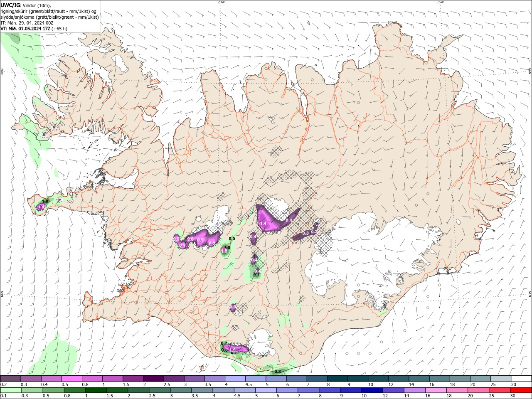Image resolution: width=532 pixels, height=399 pixels.
Task: Pick the palest green 0.1 swatch, lower legend row
Action: coord(11,390)
